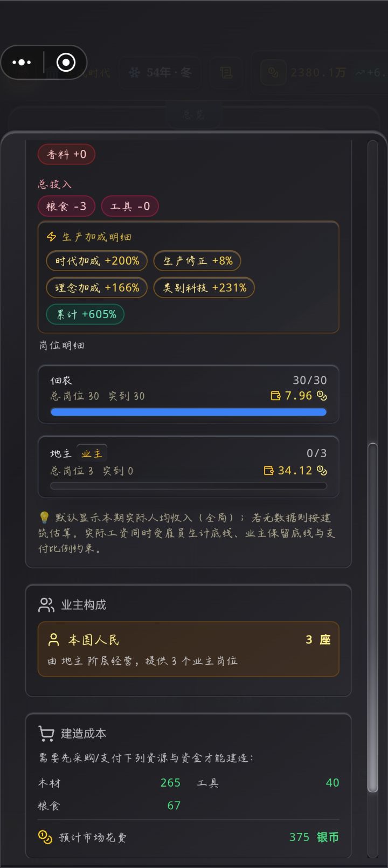Click the people icon beside 业主构成

point(46,604)
